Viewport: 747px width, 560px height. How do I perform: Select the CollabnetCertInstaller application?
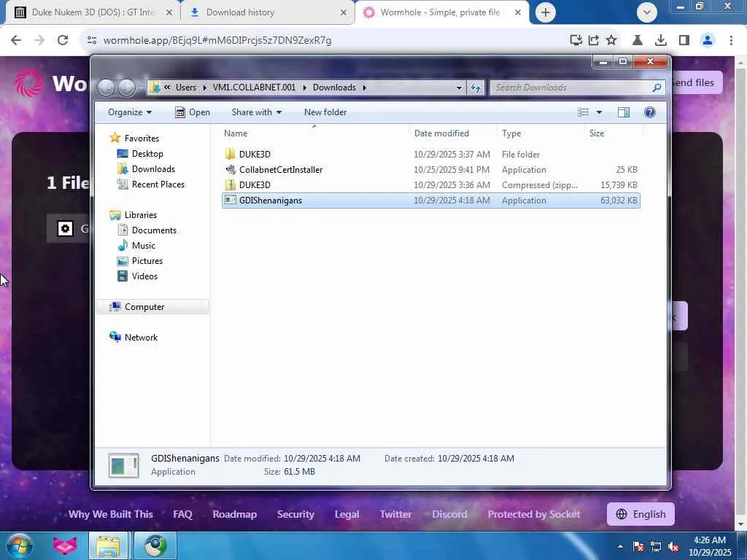point(430,169)
